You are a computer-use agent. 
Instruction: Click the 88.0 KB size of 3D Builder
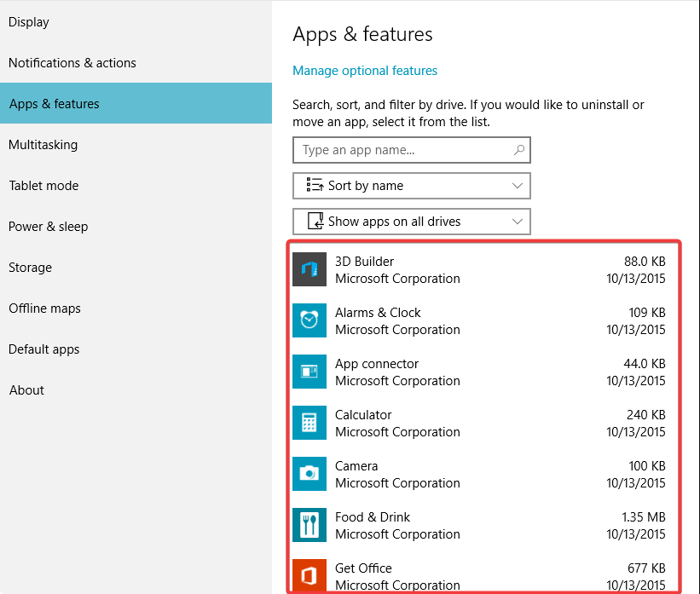pyautogui.click(x=645, y=261)
